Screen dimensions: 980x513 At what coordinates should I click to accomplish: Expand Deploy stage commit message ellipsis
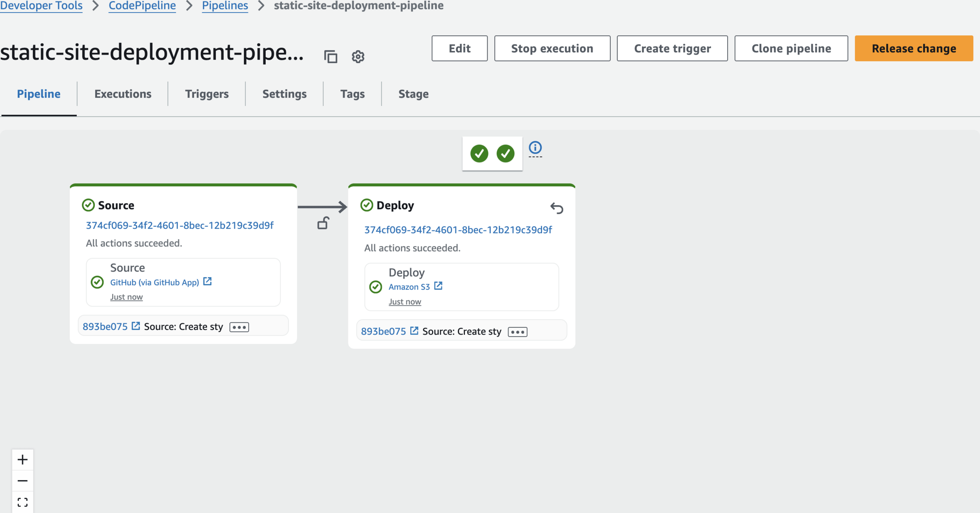pos(517,332)
